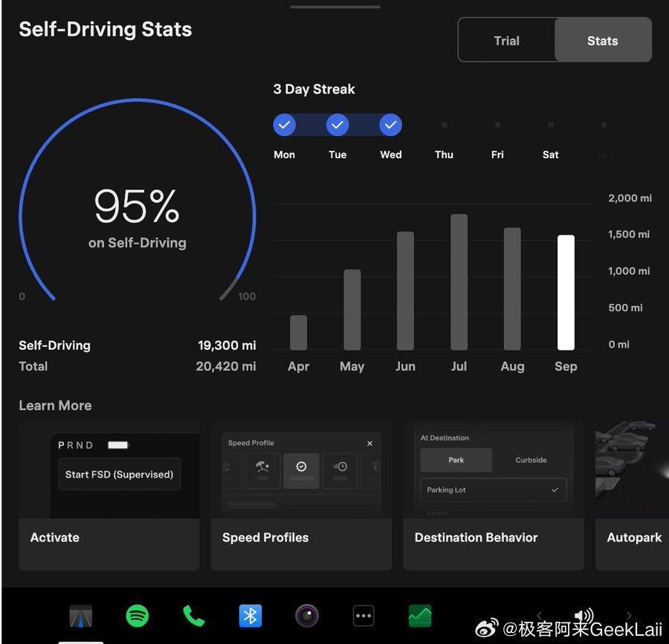669x644 pixels.
Task: Click the 2,000 mi axis label
Action: click(630, 198)
